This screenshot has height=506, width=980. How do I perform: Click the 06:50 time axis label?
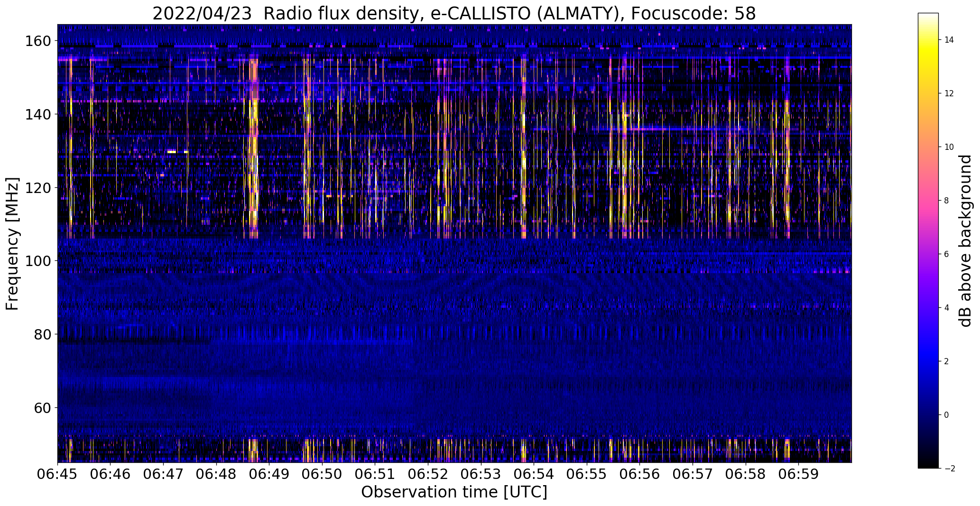[322, 474]
